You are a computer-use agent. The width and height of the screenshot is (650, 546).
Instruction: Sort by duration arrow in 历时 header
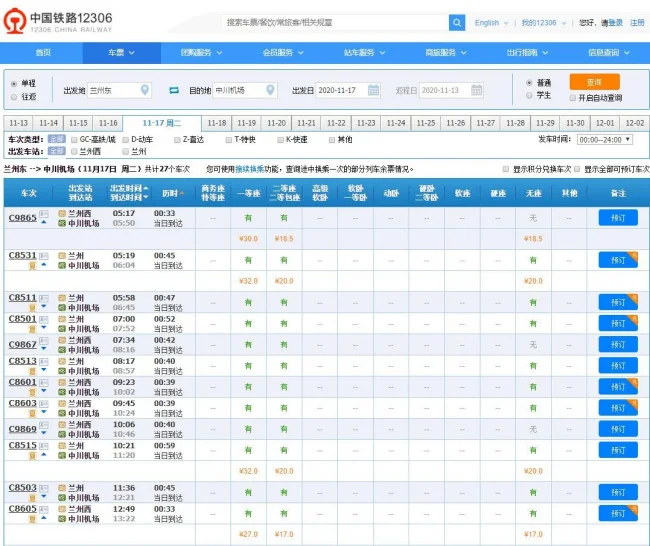tap(182, 194)
